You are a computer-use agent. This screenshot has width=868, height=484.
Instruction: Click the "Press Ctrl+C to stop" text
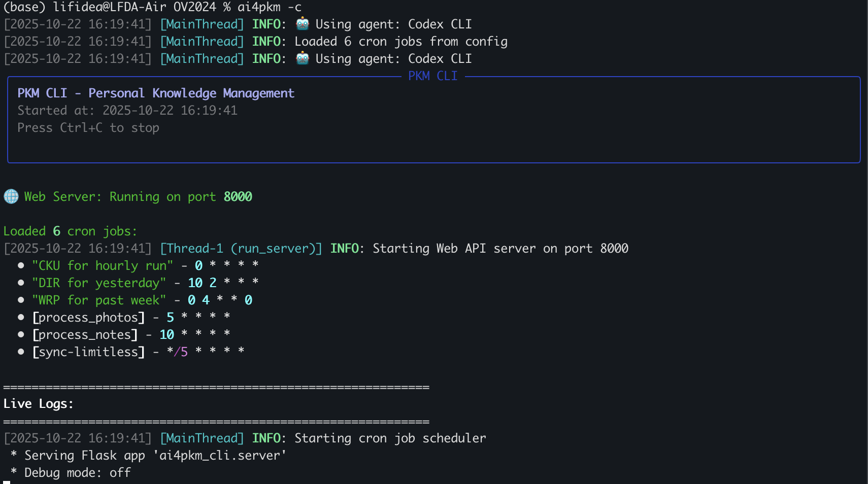point(88,128)
